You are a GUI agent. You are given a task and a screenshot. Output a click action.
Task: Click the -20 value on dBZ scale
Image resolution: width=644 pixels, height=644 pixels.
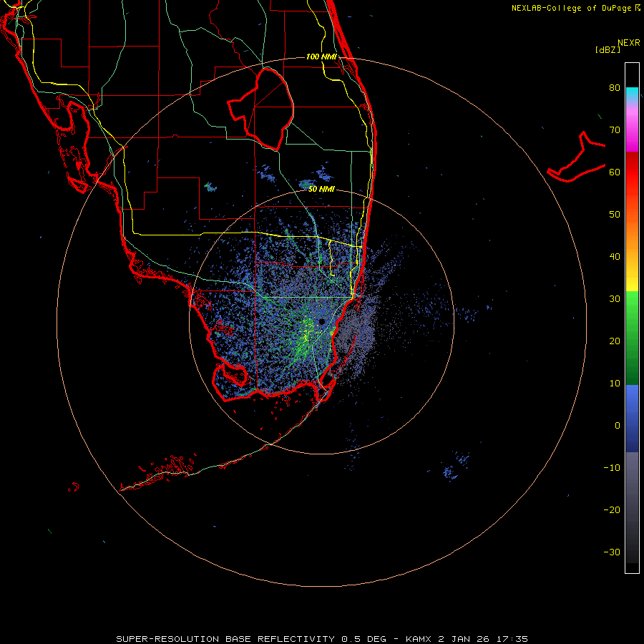click(612, 510)
